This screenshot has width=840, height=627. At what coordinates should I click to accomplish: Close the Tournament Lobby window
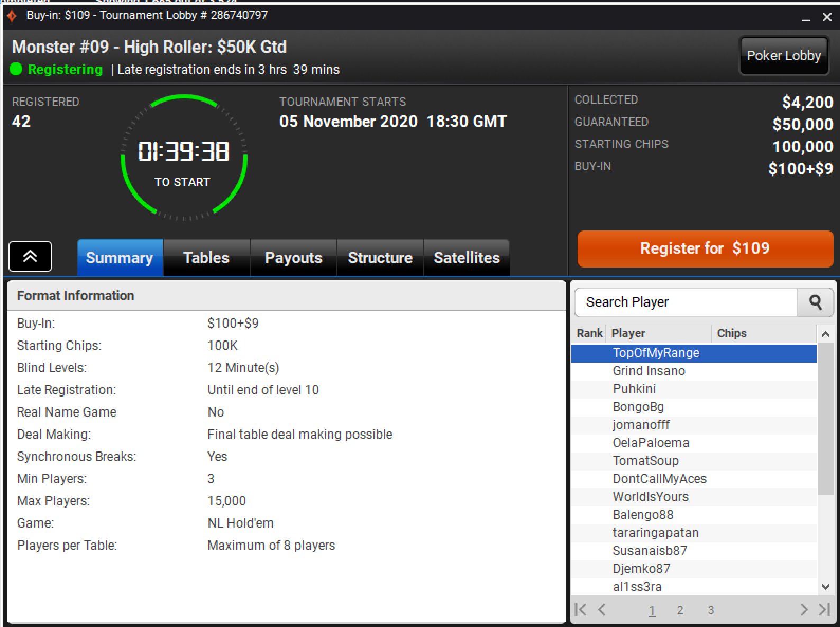(827, 17)
